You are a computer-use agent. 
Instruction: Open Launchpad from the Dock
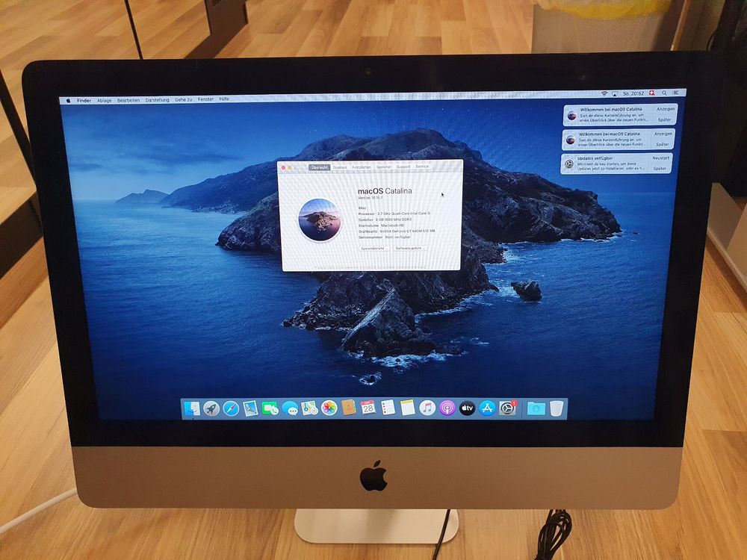pyautogui.click(x=211, y=408)
